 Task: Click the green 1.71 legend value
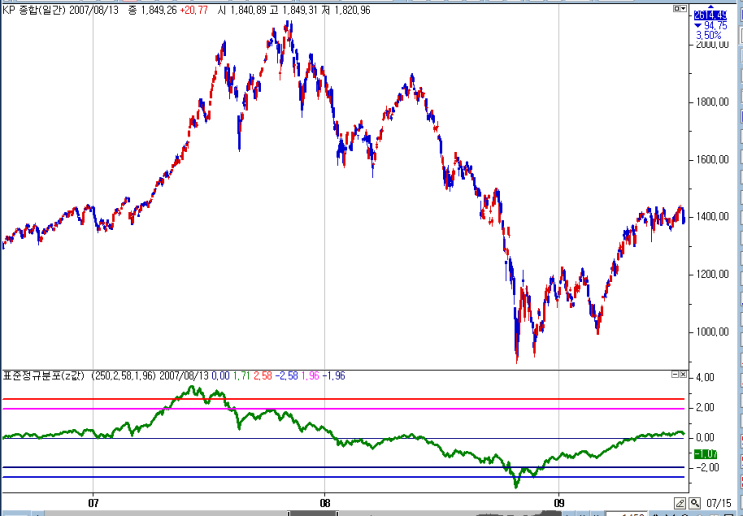coord(242,376)
